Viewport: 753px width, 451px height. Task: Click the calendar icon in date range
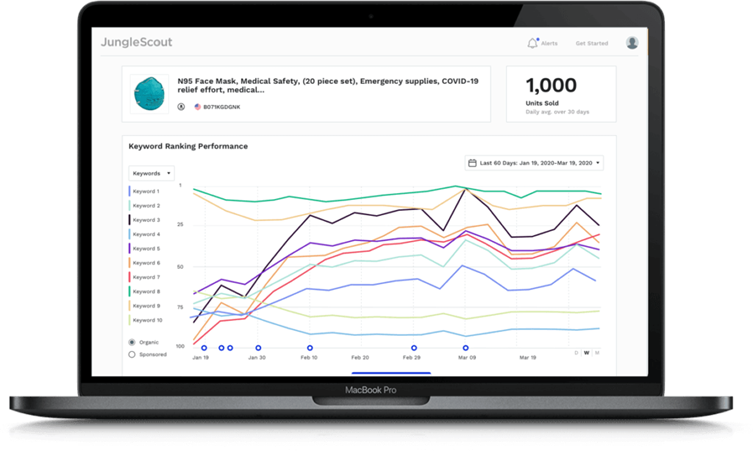point(472,163)
